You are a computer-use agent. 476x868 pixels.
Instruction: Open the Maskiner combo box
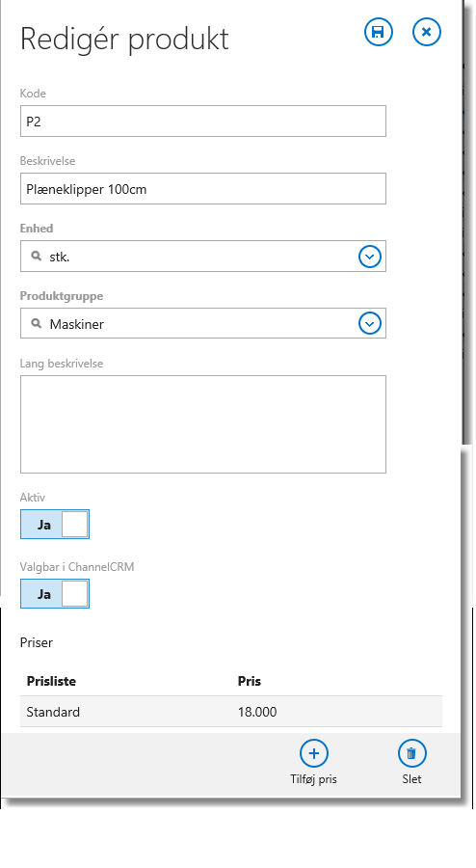coord(203,323)
